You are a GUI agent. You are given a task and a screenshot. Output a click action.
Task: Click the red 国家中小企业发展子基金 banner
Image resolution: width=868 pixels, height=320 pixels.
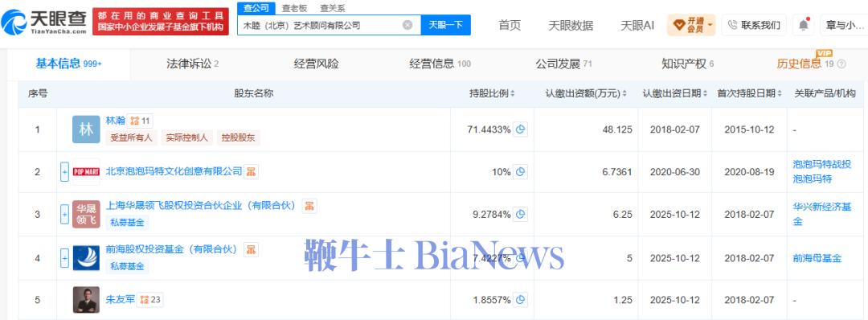tap(160, 22)
